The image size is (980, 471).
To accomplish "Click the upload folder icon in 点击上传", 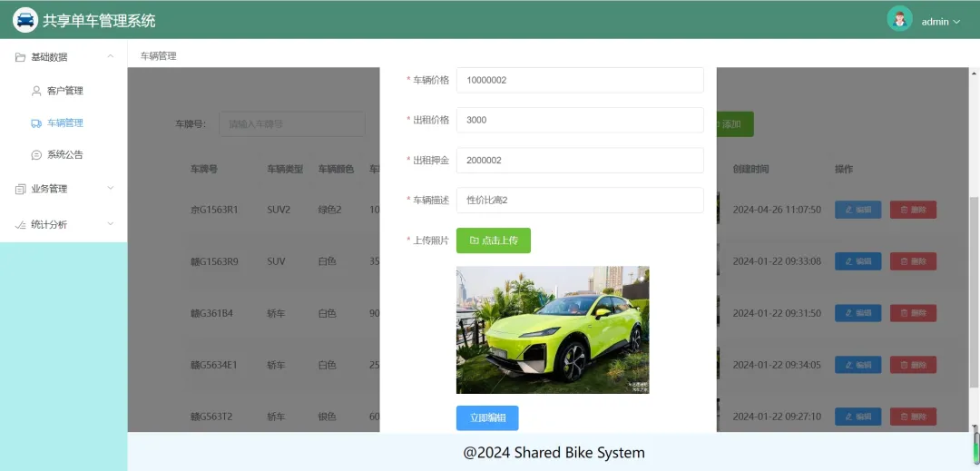I will [474, 240].
